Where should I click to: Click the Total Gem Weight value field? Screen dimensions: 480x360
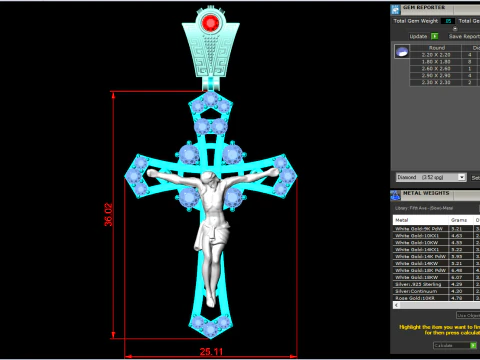click(448, 21)
